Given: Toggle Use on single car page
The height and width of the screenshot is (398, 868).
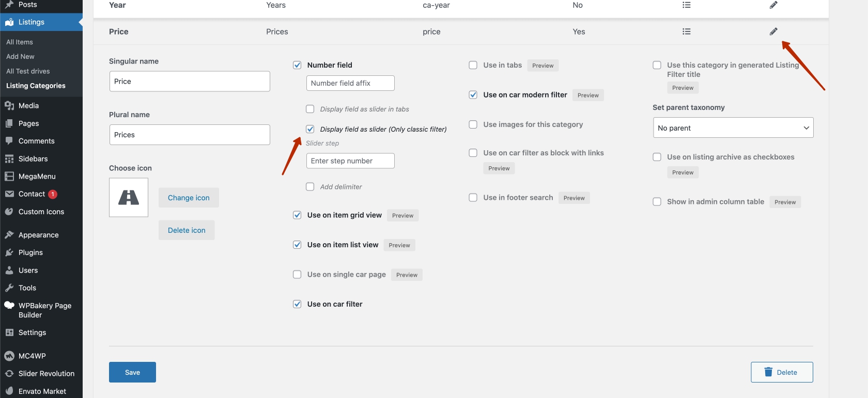Looking at the screenshot, I should (297, 275).
